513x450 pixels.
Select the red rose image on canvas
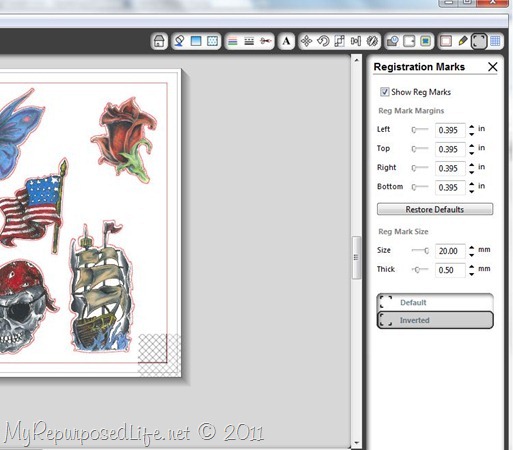[x=125, y=139]
